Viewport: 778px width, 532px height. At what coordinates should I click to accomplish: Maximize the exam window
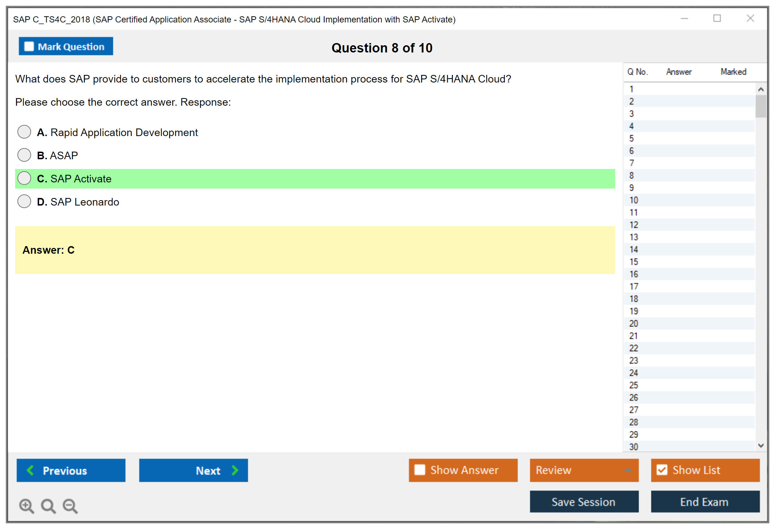717,18
